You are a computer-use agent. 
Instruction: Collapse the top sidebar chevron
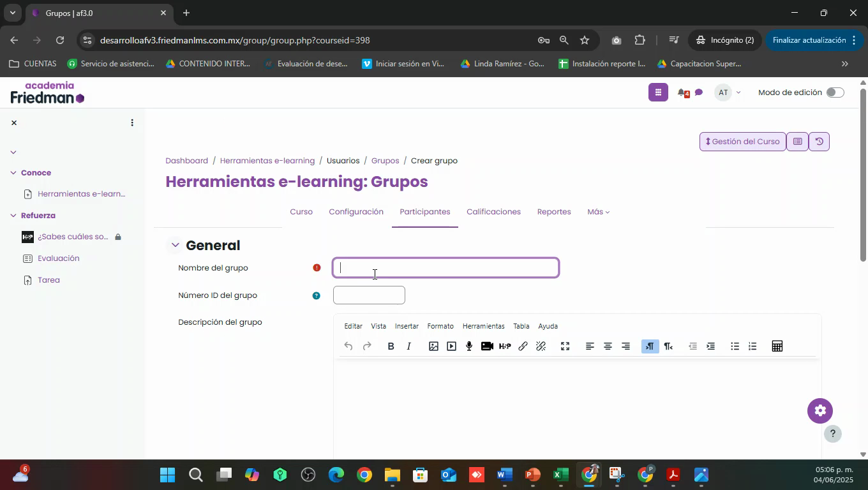coord(13,152)
